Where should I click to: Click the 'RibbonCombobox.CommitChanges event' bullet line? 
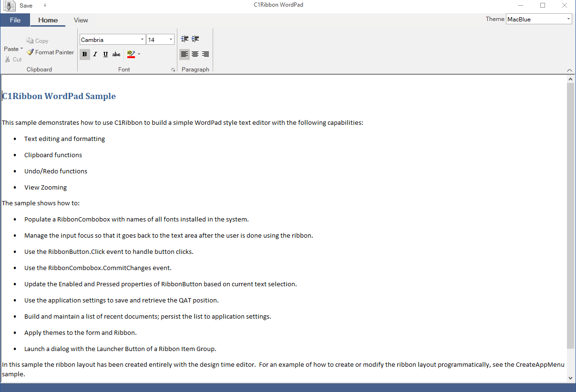[98, 268]
